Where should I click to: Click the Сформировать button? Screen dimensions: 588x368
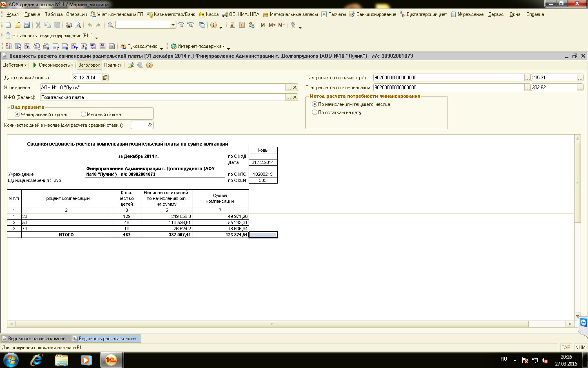click(53, 65)
